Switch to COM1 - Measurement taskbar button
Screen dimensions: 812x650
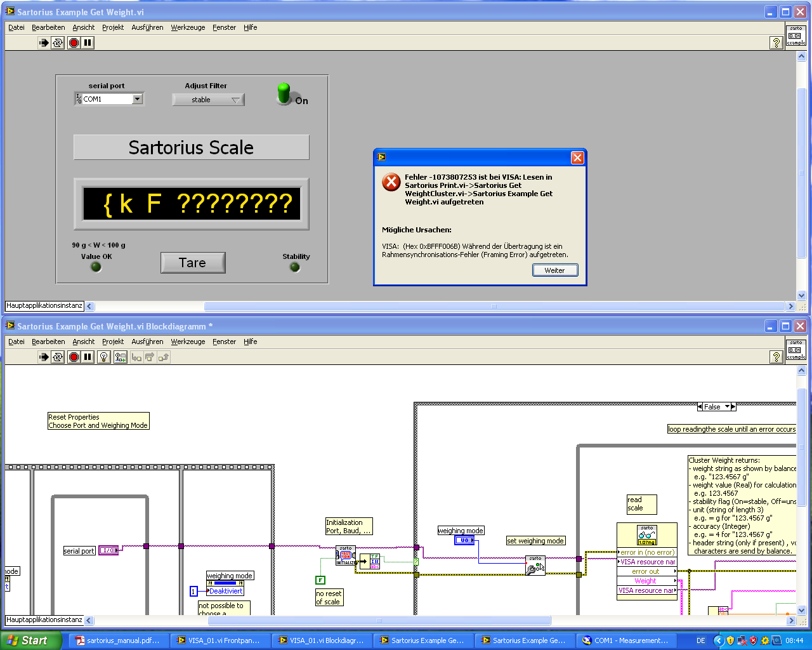(626, 640)
